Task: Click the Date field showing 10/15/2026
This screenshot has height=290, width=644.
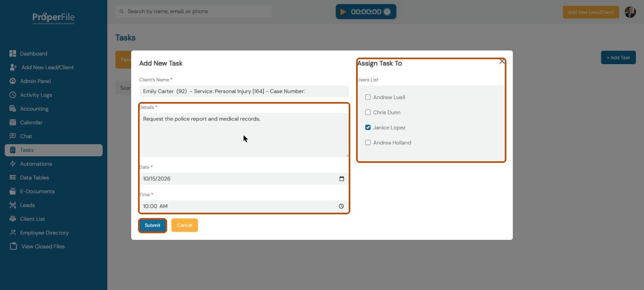Action: pos(244,179)
